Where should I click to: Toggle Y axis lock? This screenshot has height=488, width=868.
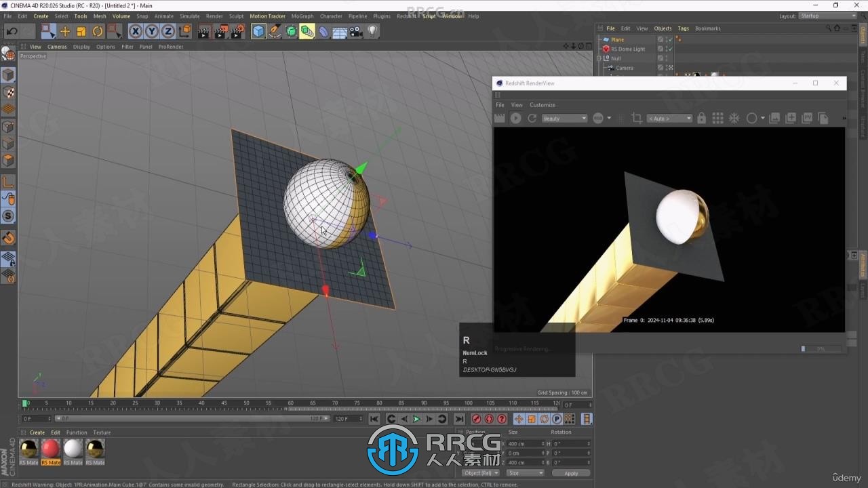[x=151, y=31]
